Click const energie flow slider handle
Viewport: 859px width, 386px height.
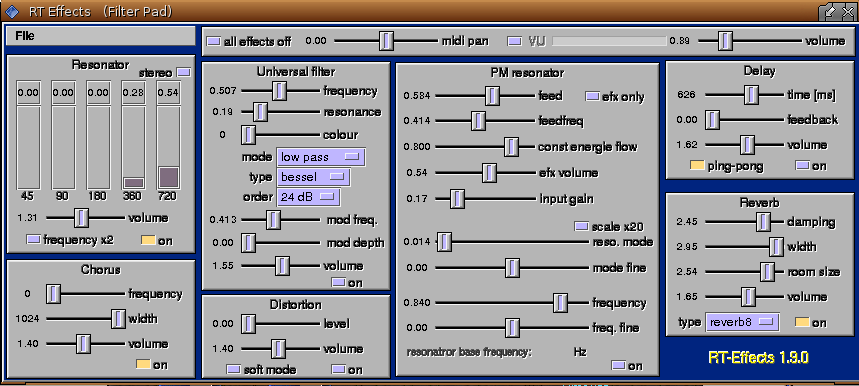coord(511,147)
